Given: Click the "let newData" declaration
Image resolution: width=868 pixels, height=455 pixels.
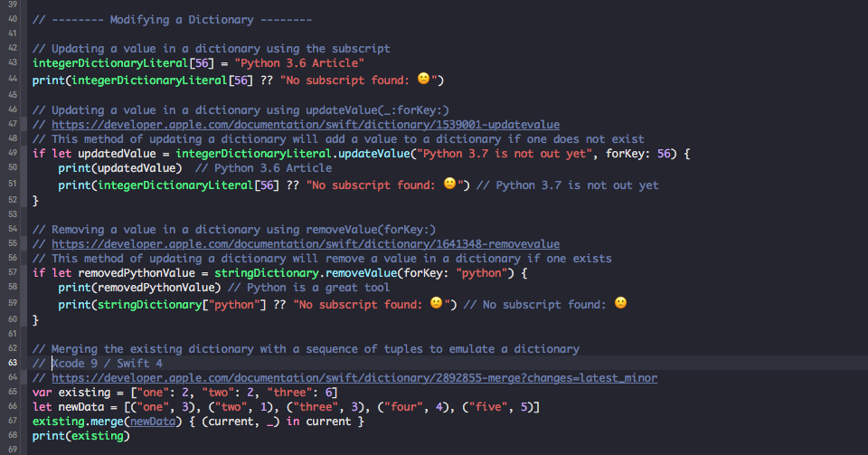Looking at the screenshot, I should coord(68,407).
